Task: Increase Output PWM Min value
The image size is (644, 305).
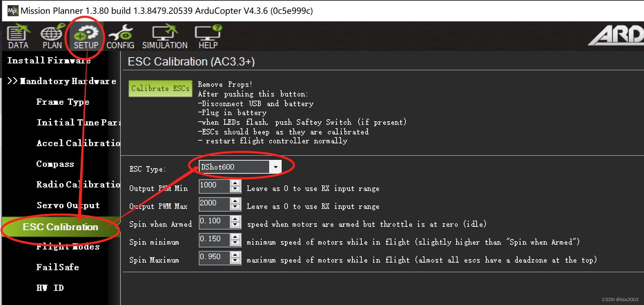Action: (235, 183)
